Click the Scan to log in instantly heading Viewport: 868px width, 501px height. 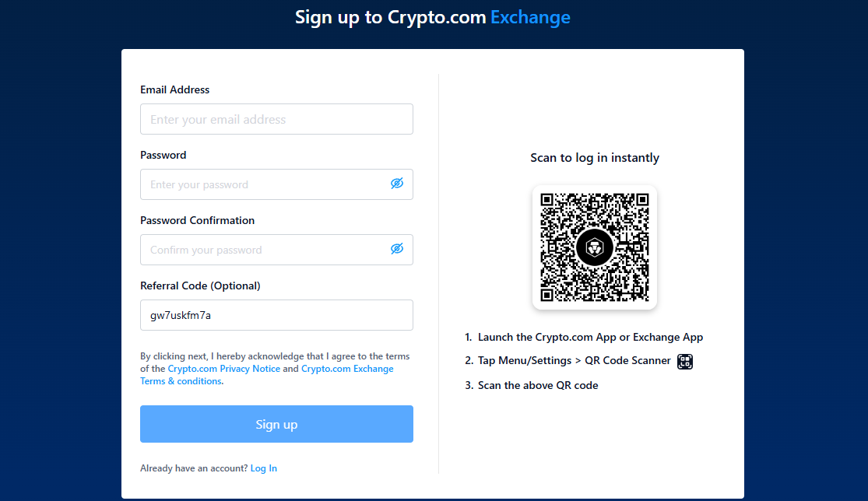click(x=594, y=157)
